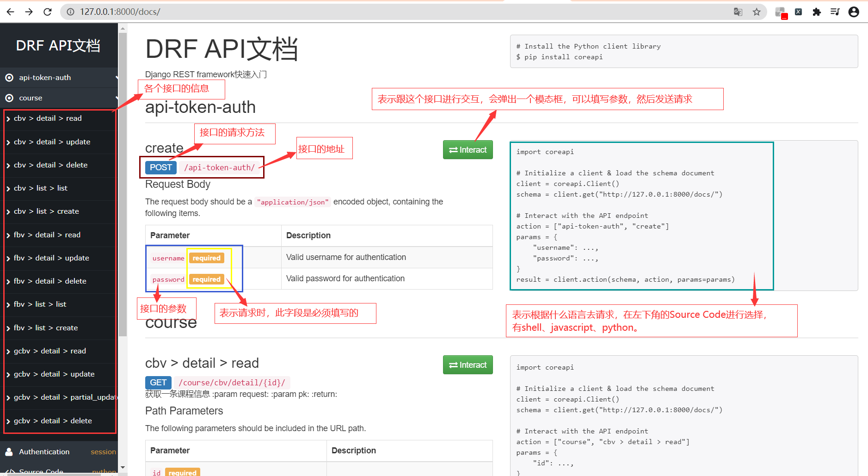Click 'Valid username for authentication' description cell
Viewport: 868px width, 476px height.
point(387,257)
